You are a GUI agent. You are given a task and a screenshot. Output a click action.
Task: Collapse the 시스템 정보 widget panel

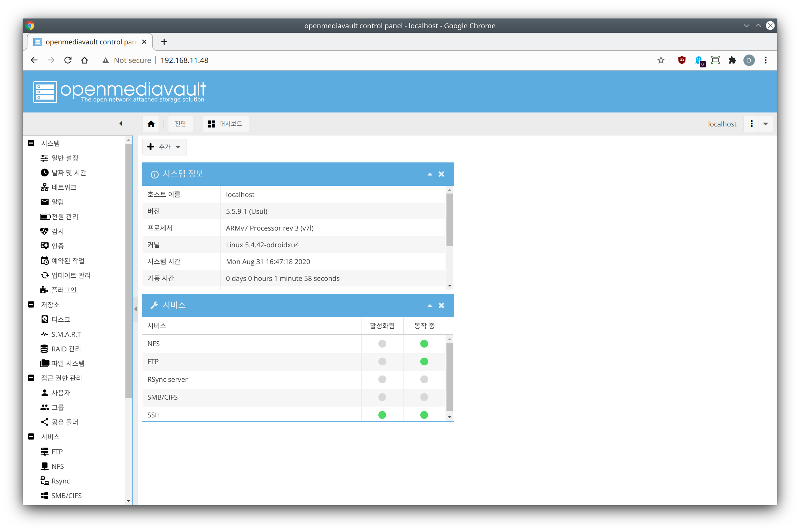pos(430,174)
